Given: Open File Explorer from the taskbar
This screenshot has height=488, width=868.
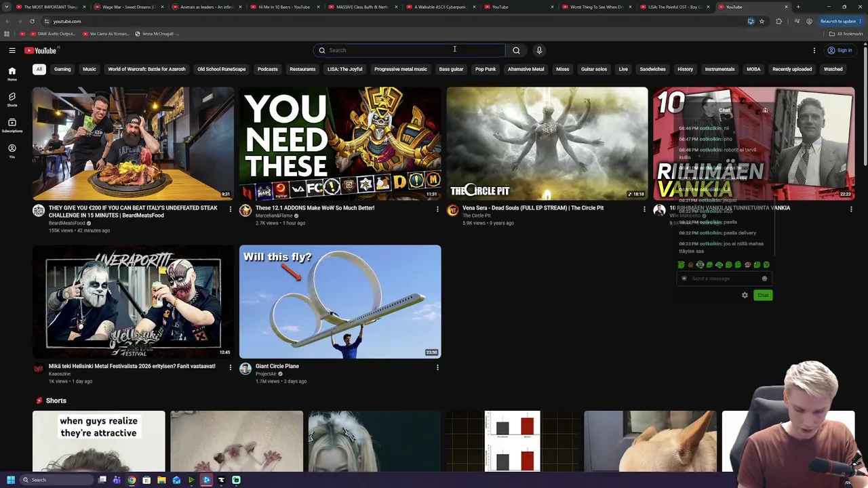Looking at the screenshot, I should click(161, 480).
